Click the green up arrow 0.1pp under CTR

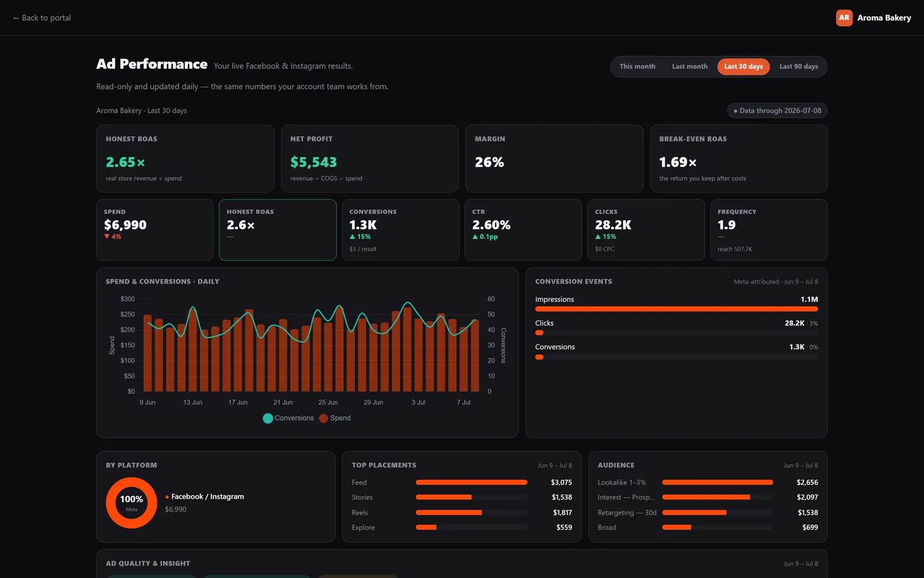[x=485, y=237]
